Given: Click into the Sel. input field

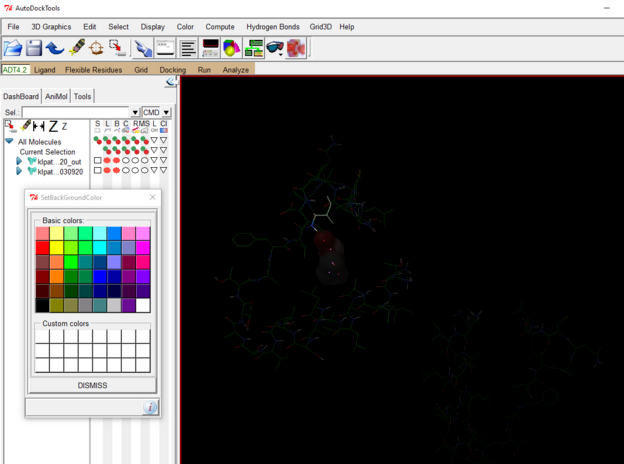Looking at the screenshot, I should click(x=75, y=113).
